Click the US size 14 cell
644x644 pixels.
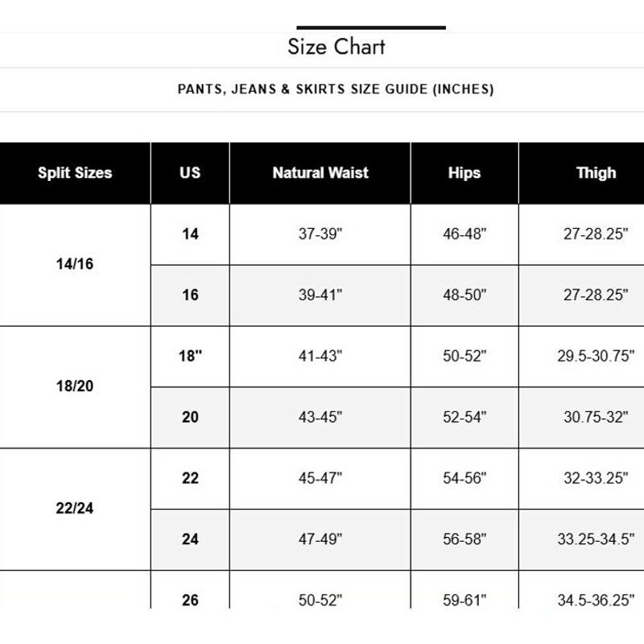pyautogui.click(x=190, y=234)
